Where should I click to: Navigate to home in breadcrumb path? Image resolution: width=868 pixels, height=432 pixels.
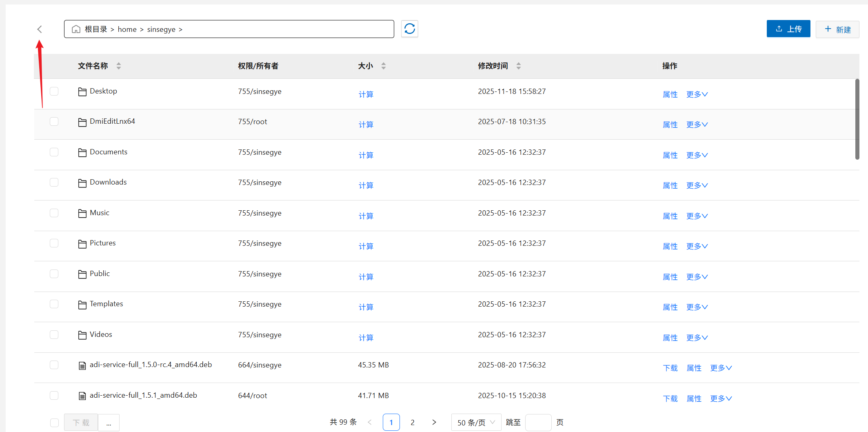point(127,29)
